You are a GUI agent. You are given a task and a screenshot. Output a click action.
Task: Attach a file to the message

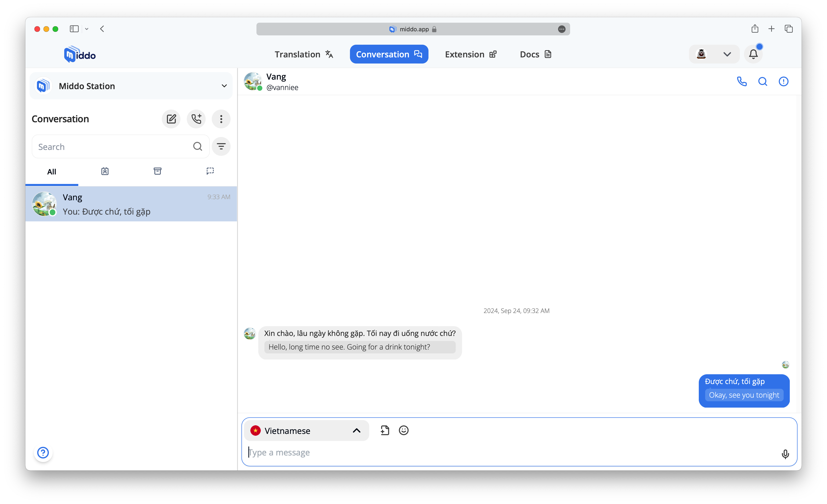coord(385,431)
